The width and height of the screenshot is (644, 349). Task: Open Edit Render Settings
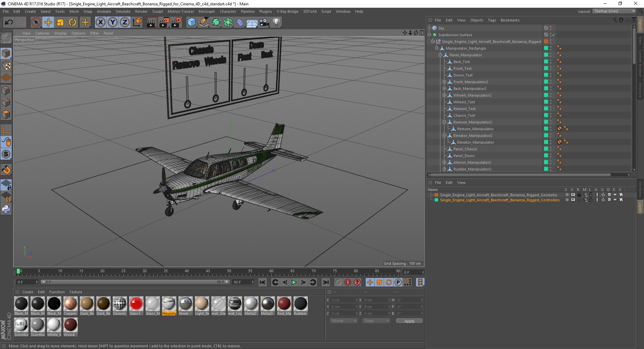pyautogui.click(x=176, y=22)
